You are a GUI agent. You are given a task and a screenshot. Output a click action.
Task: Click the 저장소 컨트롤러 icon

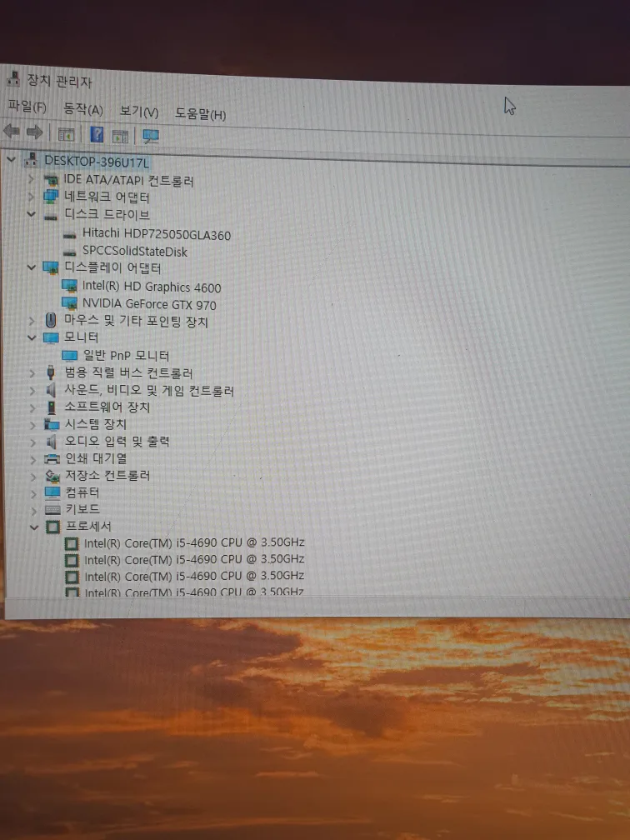52,476
